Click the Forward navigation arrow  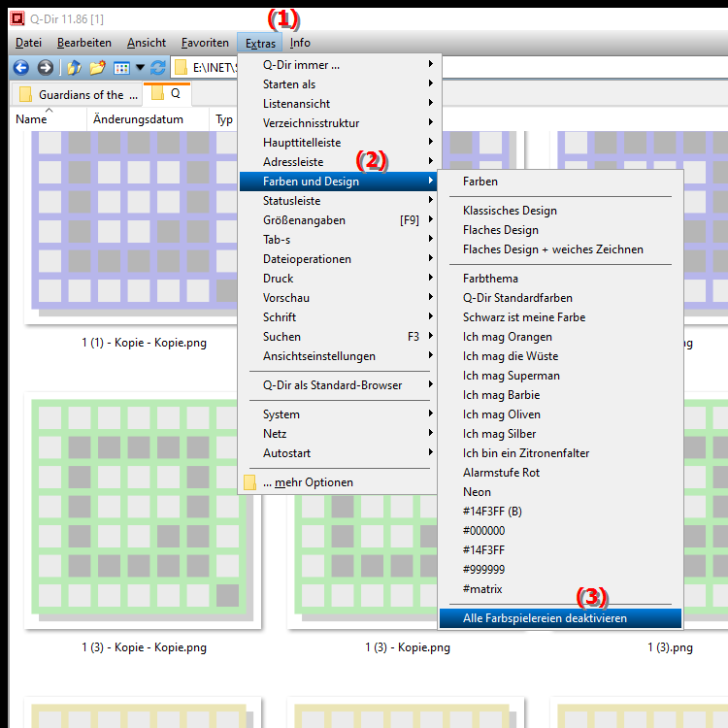point(45,68)
